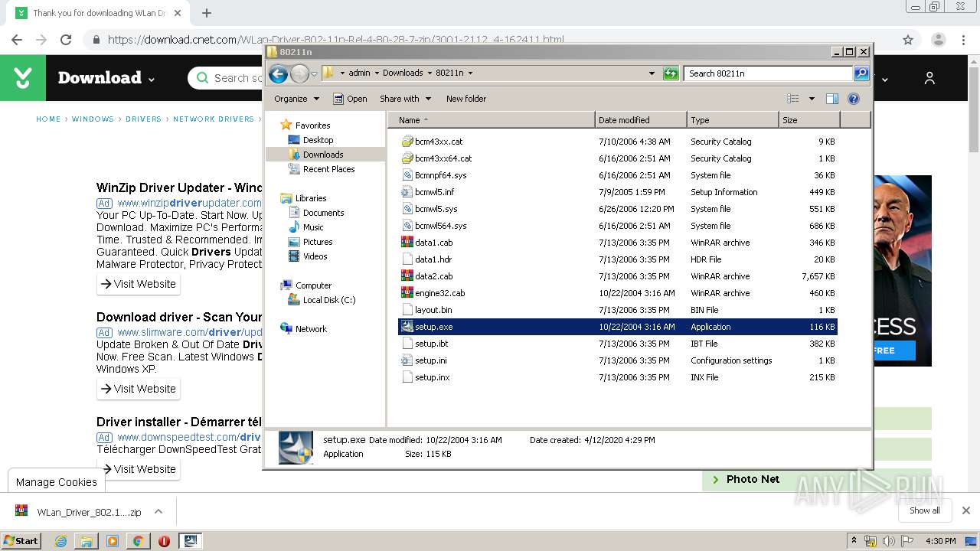Click the first Visit Website button
This screenshot has width=980, height=551.
point(138,284)
